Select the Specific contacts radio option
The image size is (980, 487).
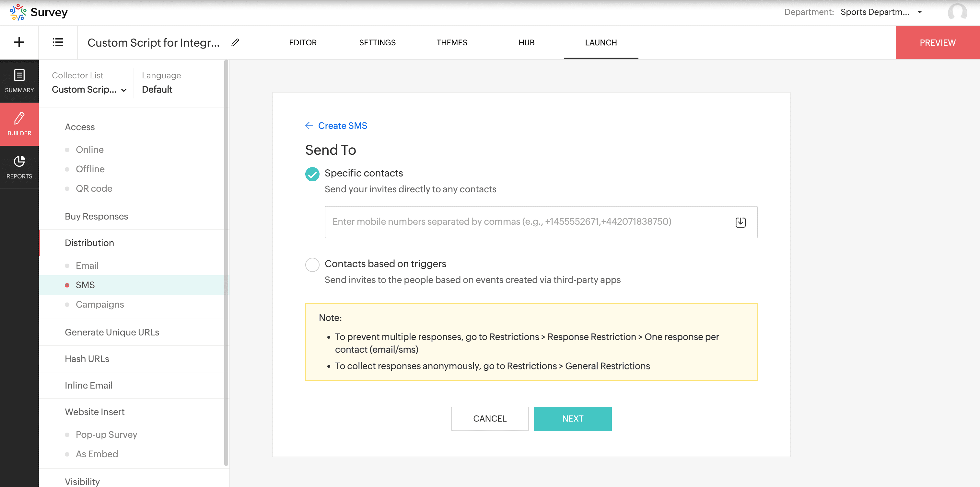click(x=312, y=174)
